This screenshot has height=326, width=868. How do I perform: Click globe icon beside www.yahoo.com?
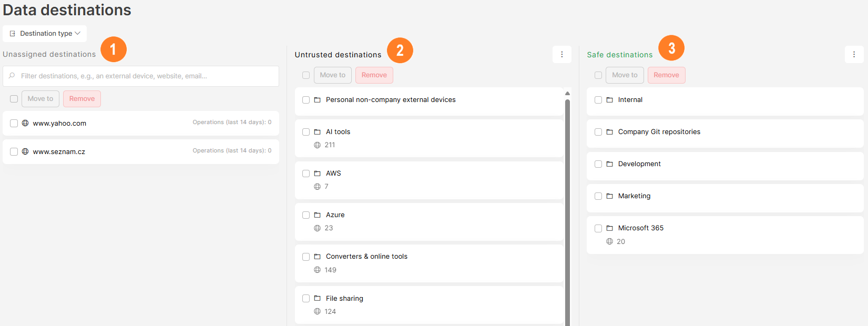[25, 123]
